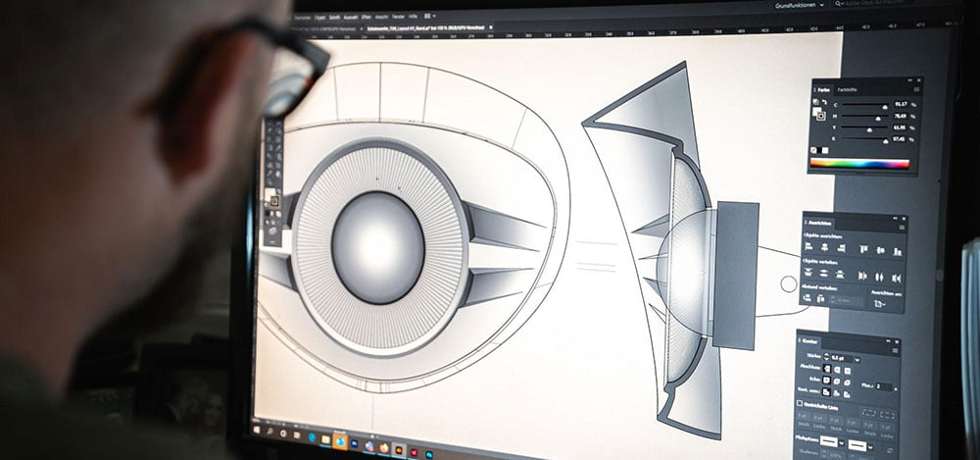Choose the miter join option for Ecke
The image size is (980, 460).
tap(826, 380)
